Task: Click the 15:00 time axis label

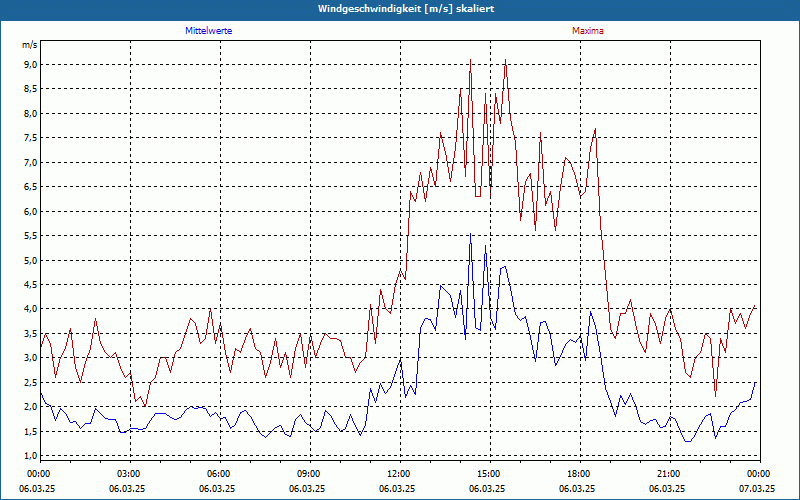Action: (x=490, y=474)
